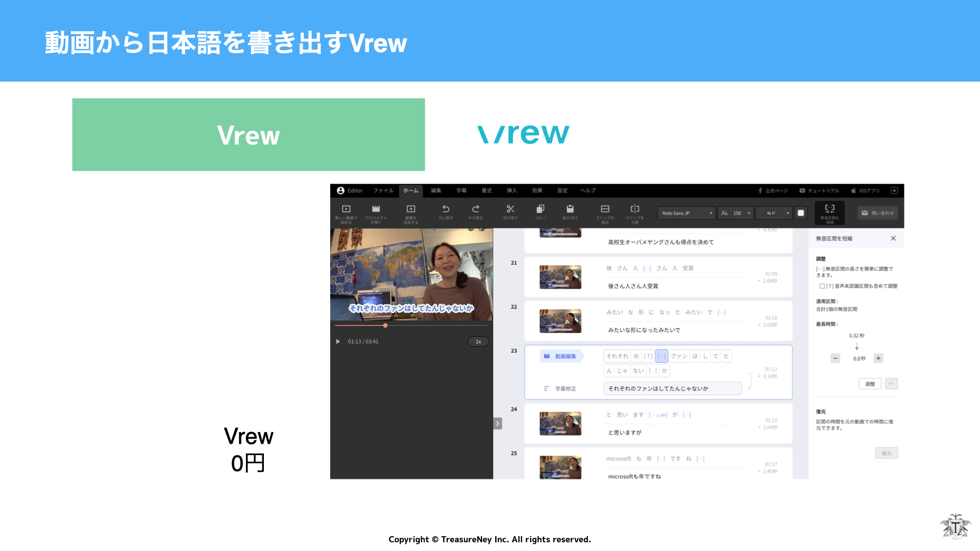
Task: Click the 貼り付け paste icon
Action: click(x=570, y=209)
